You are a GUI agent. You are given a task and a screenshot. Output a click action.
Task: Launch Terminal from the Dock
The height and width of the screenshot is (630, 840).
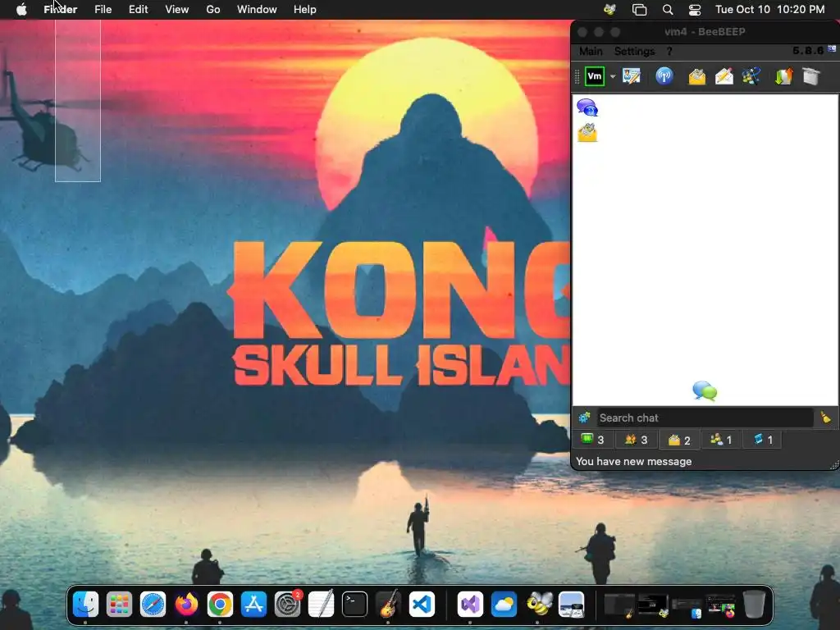point(354,605)
